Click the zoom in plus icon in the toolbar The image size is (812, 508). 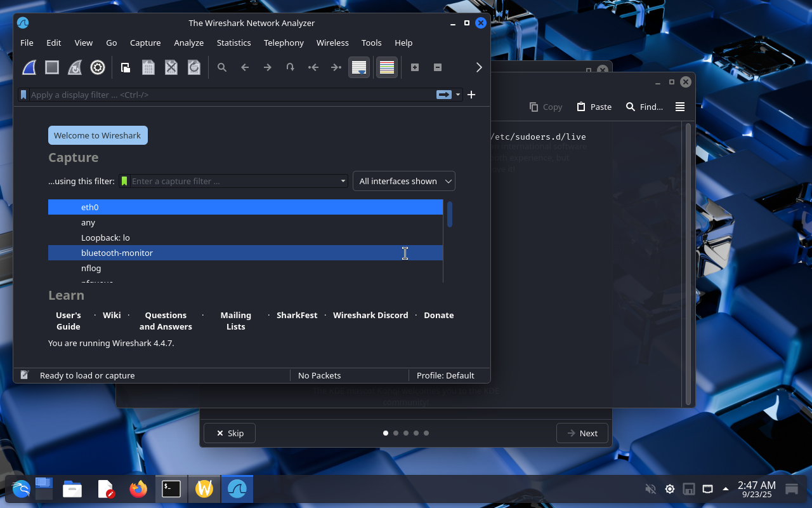coord(415,67)
